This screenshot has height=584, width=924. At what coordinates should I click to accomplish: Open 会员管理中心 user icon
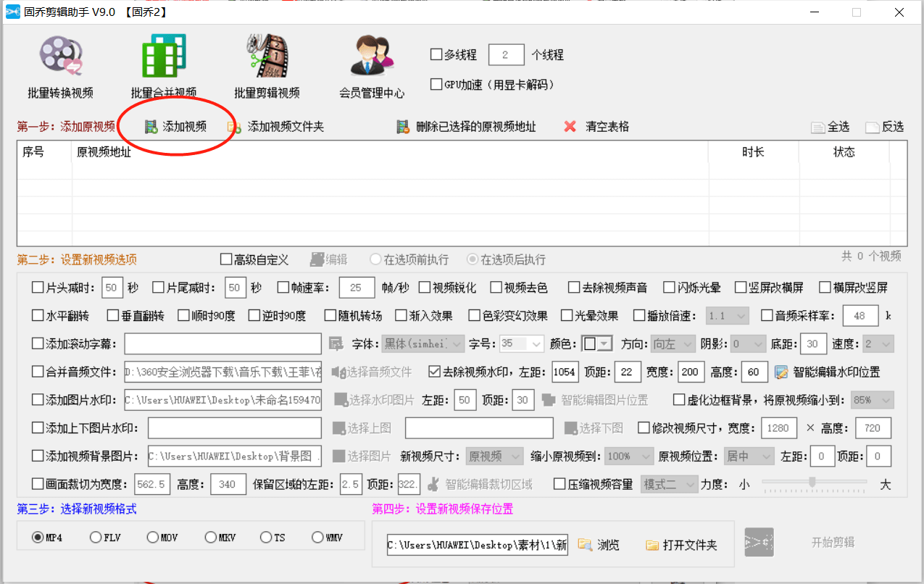372,57
